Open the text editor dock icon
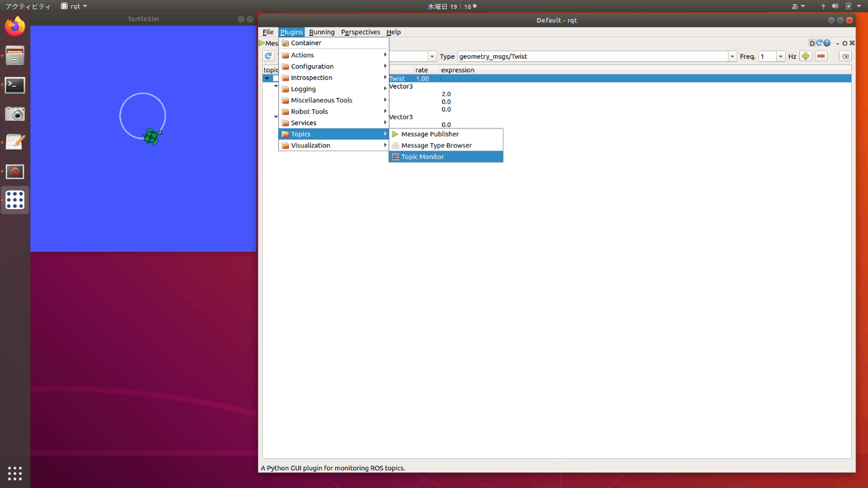The image size is (868, 488). [15, 142]
